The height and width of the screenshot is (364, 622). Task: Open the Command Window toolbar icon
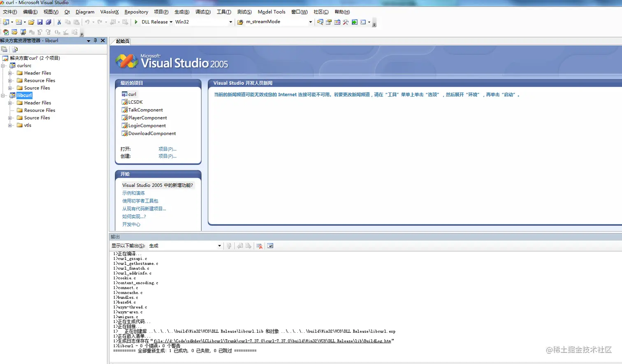point(363,22)
